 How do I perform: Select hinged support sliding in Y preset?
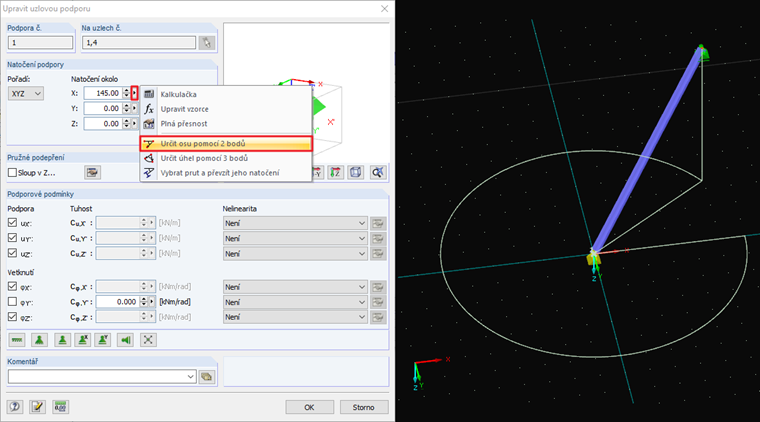click(103, 340)
